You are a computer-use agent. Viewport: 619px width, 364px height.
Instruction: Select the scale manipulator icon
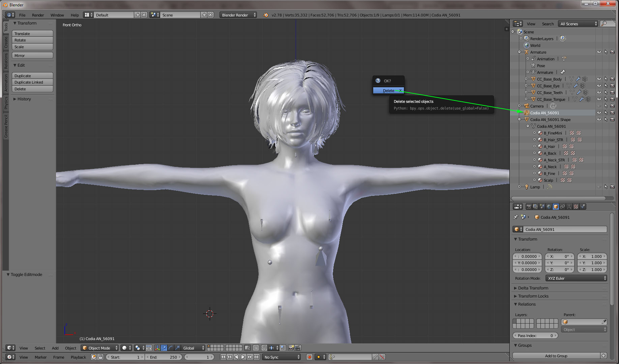(177, 348)
